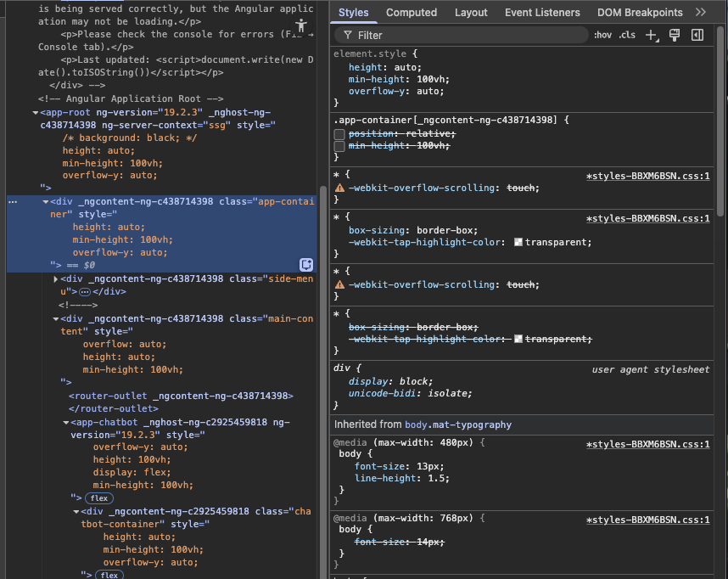The image size is (728, 579).
Task: Switch to the Computed tab
Action: click(x=411, y=12)
